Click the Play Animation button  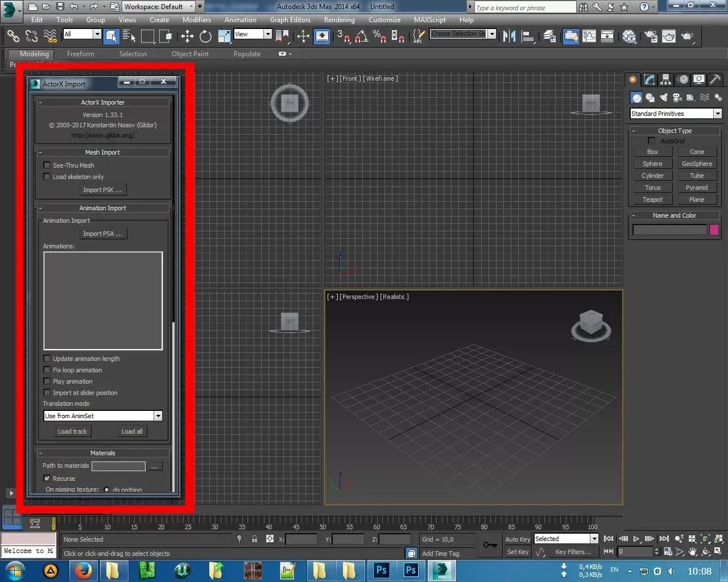636,539
